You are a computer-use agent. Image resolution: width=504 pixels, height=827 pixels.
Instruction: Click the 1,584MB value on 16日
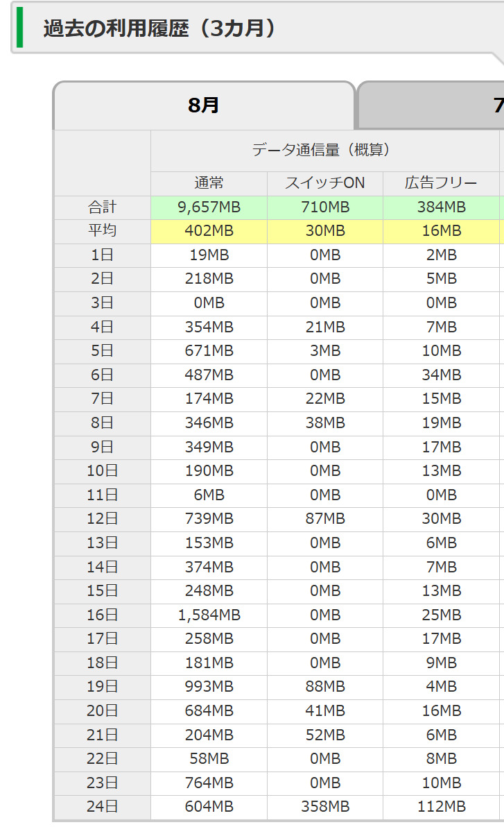[x=209, y=615]
